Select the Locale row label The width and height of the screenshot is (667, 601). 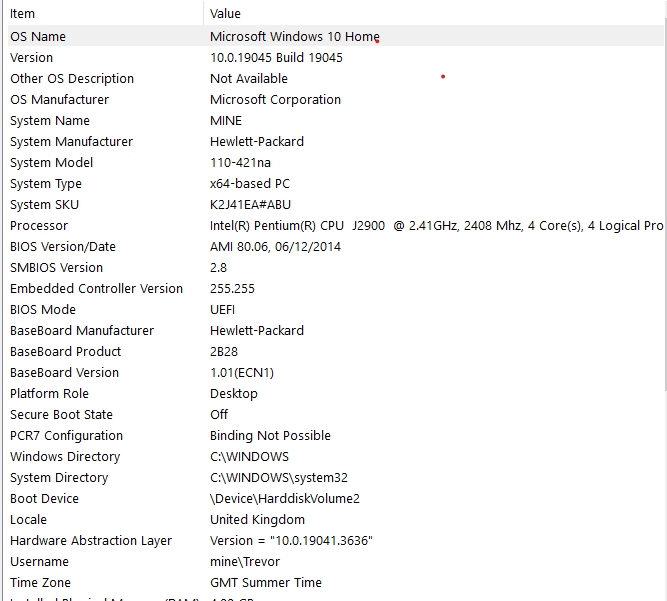29,519
